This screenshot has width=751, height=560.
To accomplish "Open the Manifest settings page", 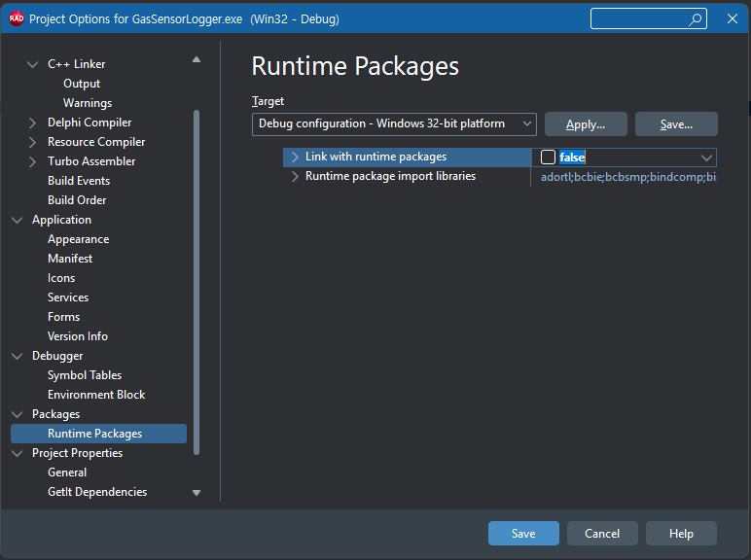I will tap(70, 259).
